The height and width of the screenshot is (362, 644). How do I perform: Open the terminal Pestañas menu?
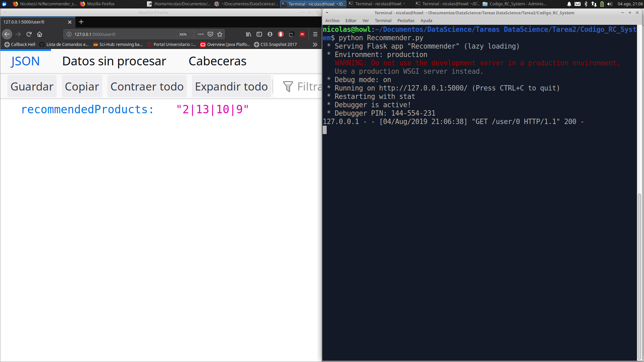pyautogui.click(x=406, y=21)
